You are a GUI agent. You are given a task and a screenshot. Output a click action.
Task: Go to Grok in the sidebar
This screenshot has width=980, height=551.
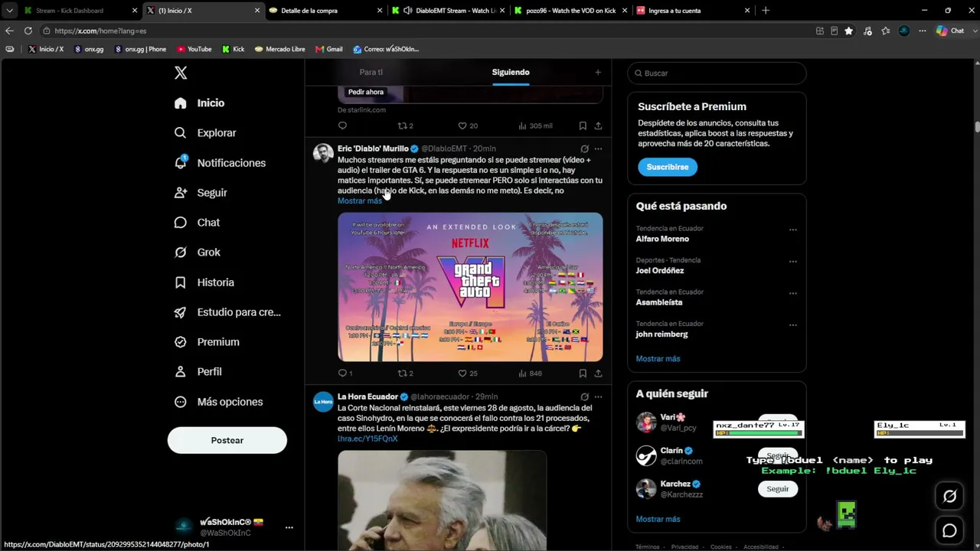[x=197, y=252]
